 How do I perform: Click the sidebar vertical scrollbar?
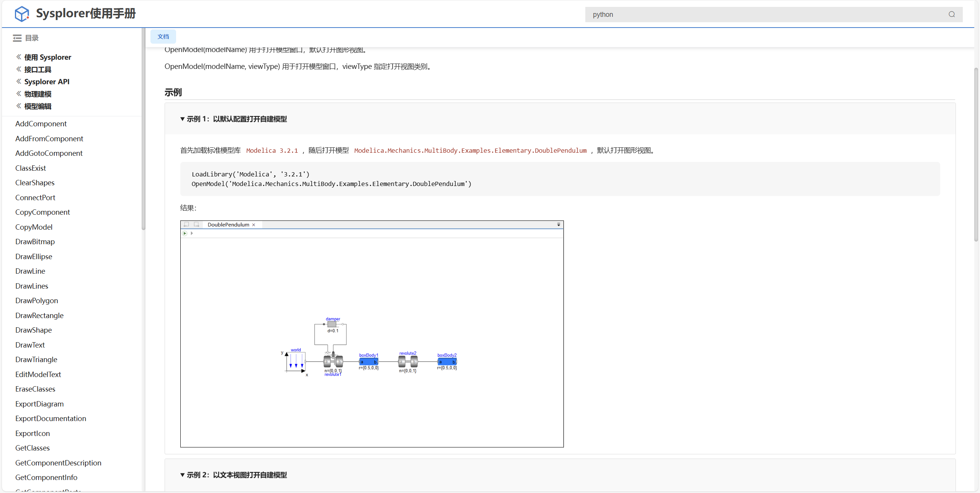[144, 128]
